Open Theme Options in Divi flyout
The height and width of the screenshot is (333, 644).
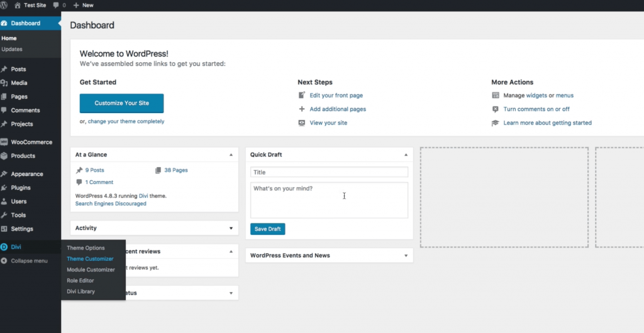[x=86, y=248]
